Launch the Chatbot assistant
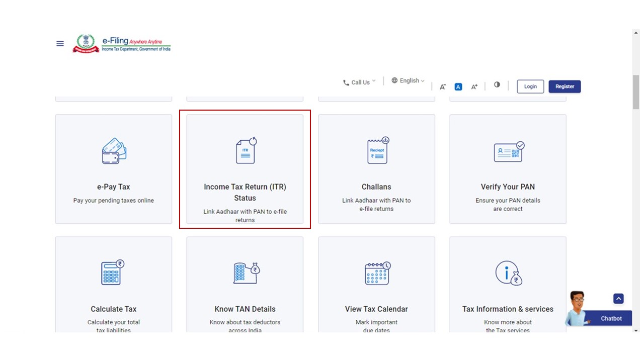The width and height of the screenshot is (644, 362). click(x=610, y=318)
